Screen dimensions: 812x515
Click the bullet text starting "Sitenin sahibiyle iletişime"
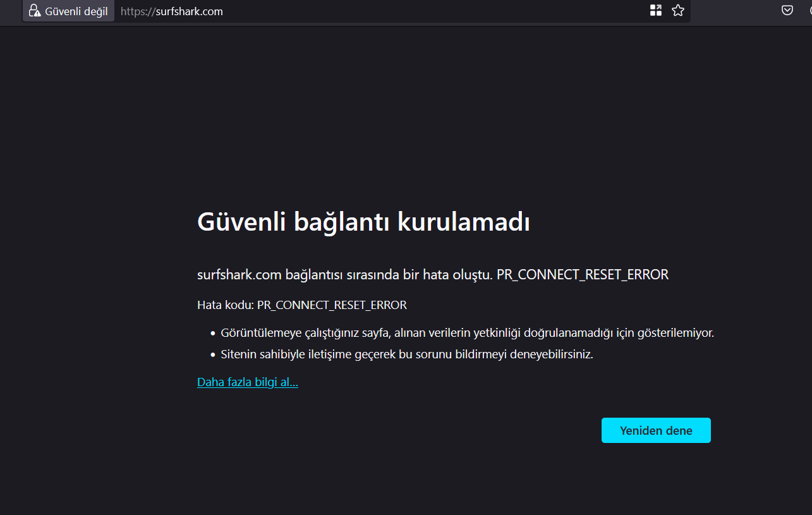pyautogui.click(x=407, y=354)
